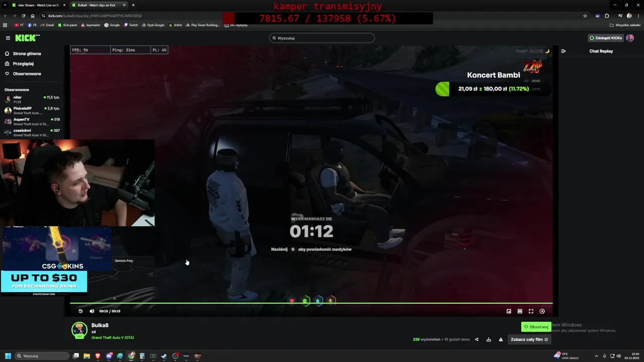Download the clip
The image size is (644, 362).
[x=489, y=339]
